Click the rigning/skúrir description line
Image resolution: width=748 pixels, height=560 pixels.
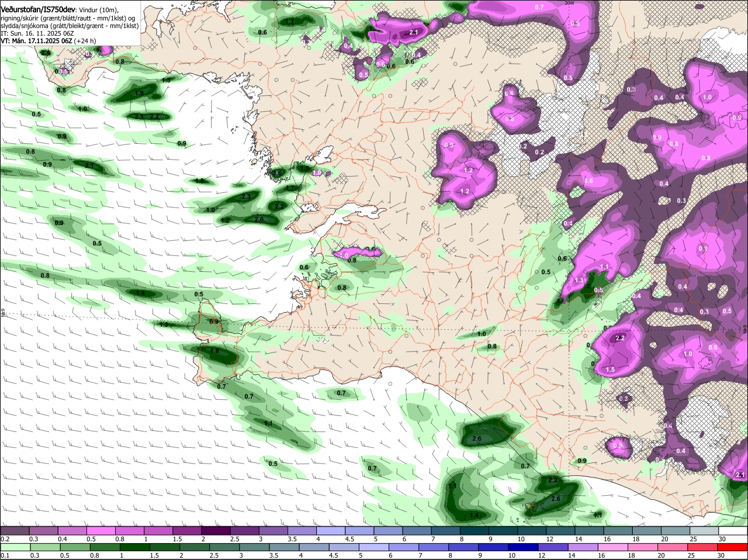[69, 18]
